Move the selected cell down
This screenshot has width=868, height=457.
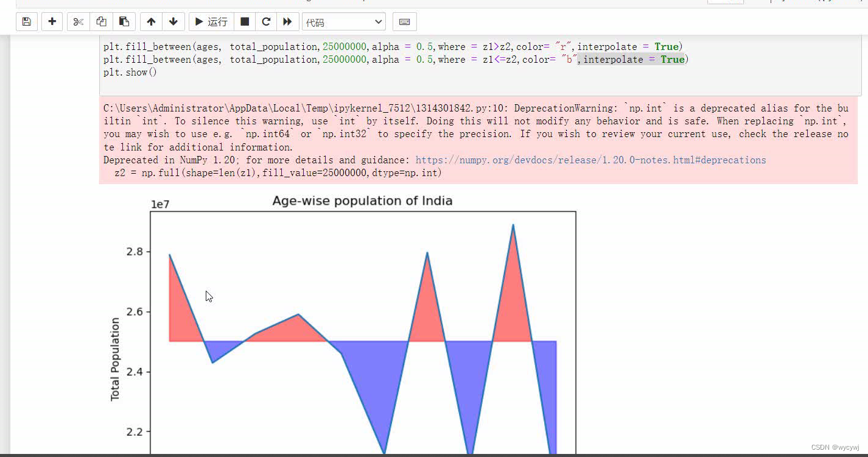coord(173,21)
